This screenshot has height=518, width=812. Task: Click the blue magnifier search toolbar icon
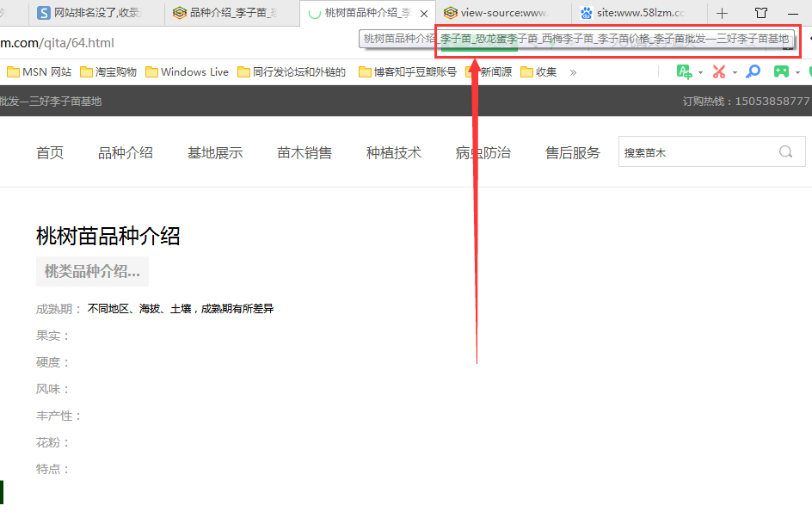tap(752, 72)
